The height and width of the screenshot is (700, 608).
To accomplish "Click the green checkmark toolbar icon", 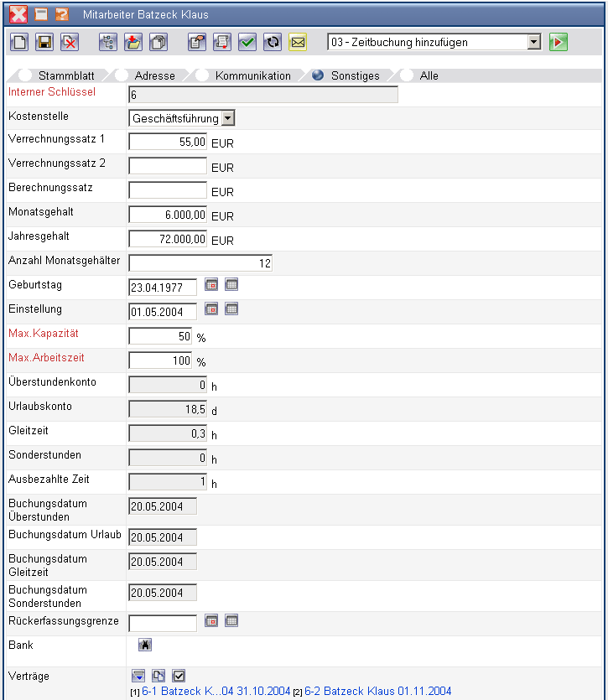I will click(247, 42).
